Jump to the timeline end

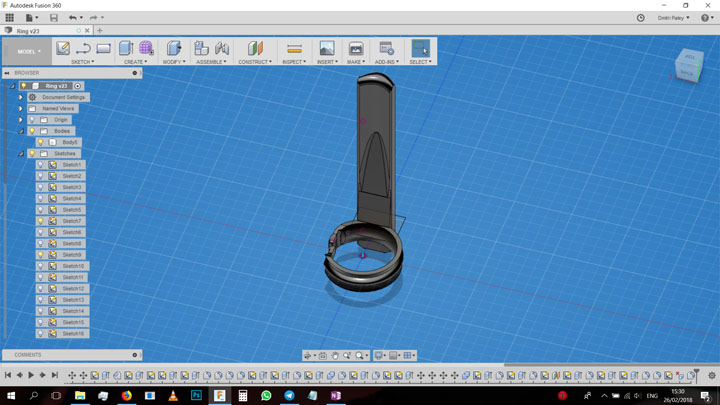(x=55, y=375)
